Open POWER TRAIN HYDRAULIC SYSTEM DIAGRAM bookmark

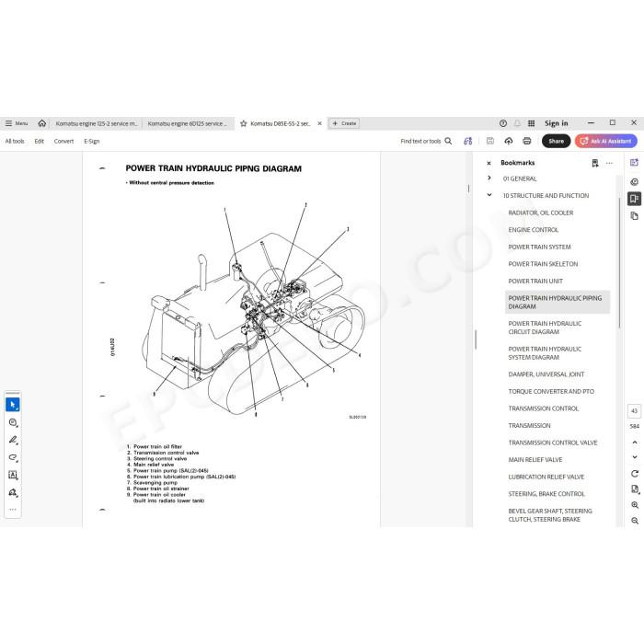(545, 353)
